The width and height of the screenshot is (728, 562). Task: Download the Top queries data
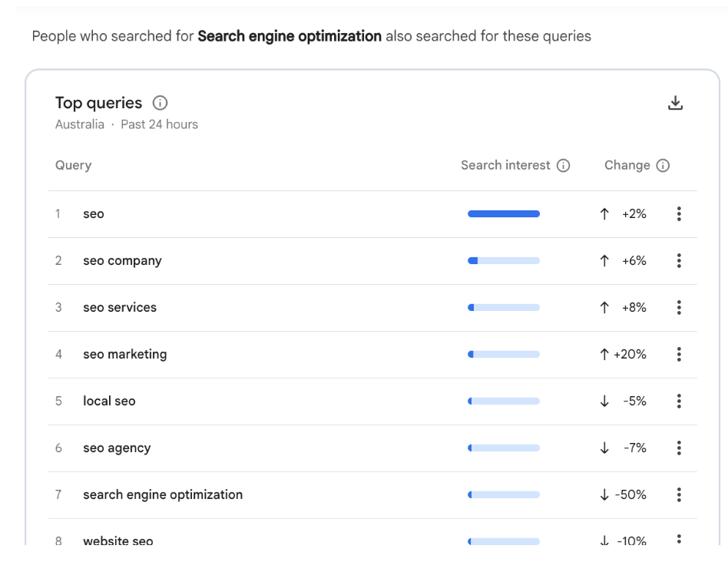[675, 103]
